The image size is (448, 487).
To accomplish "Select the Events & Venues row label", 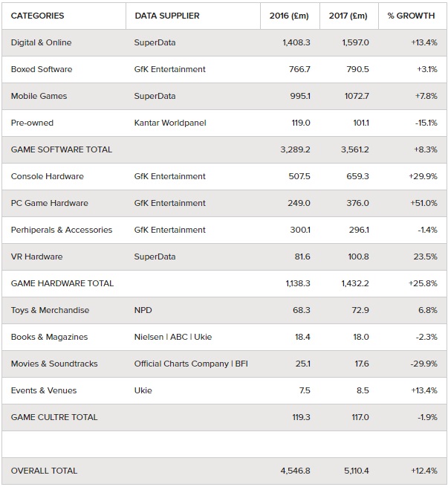I will tap(44, 390).
